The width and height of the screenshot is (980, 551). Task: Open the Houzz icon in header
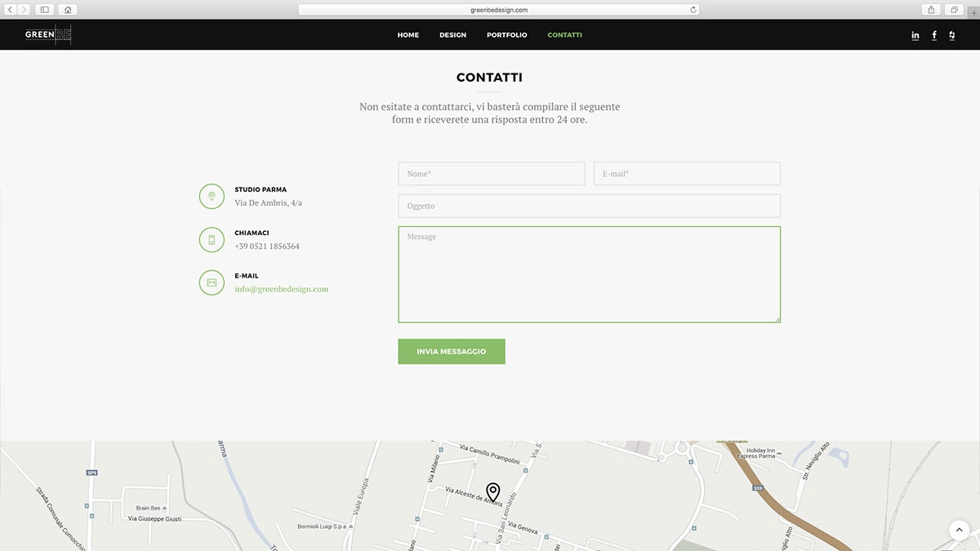click(952, 35)
